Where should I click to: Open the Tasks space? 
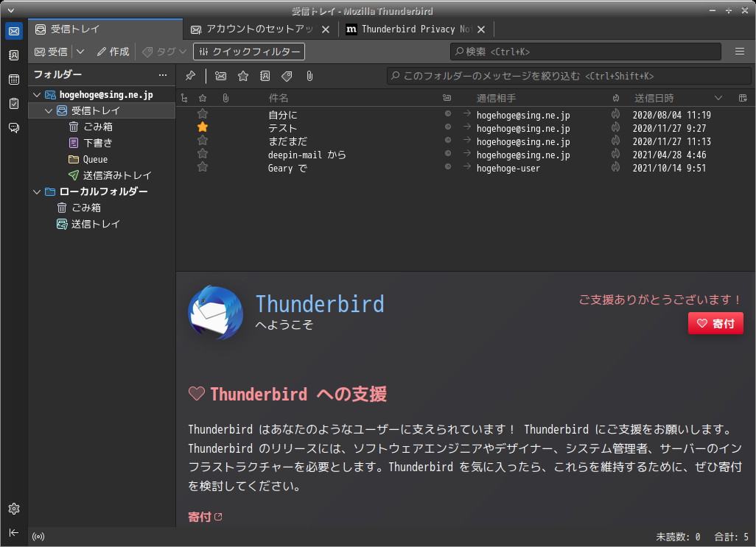tap(14, 104)
